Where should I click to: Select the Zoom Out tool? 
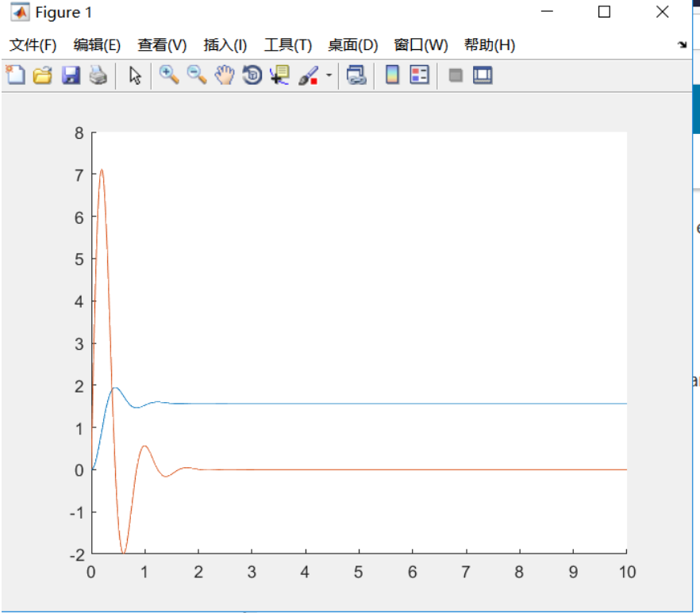point(196,75)
